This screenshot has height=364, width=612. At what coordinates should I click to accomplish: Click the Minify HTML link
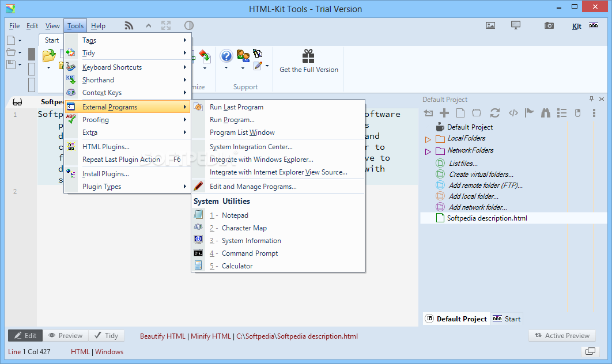pos(211,336)
